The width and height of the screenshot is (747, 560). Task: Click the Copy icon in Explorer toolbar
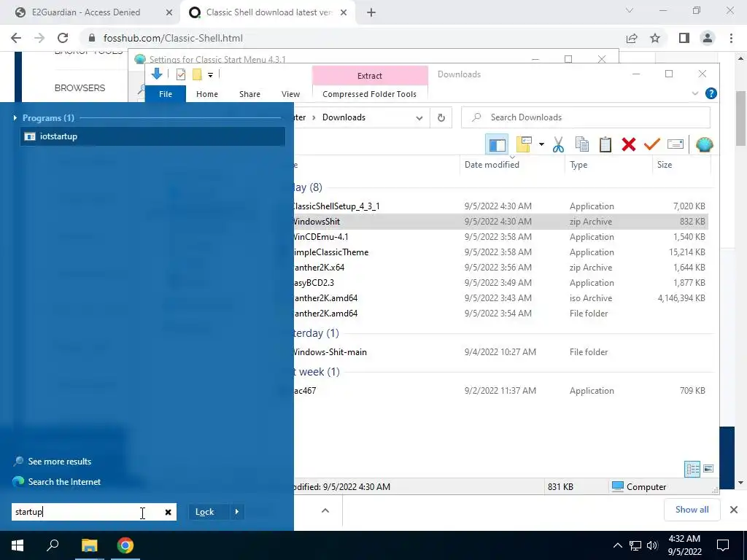581,144
